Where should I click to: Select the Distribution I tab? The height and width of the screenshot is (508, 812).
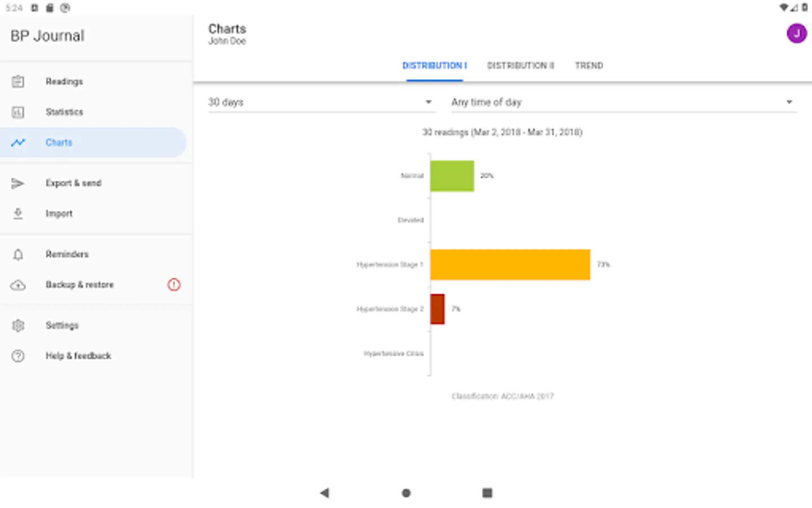434,65
